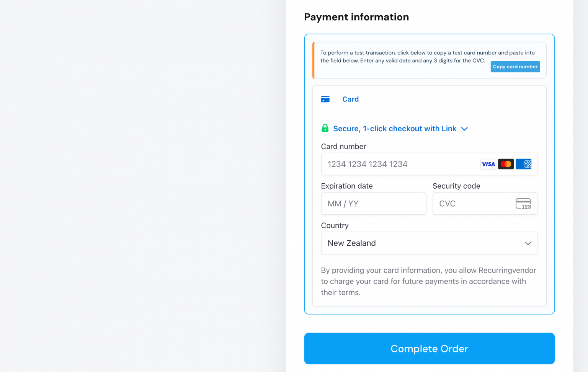The height and width of the screenshot is (372, 588).
Task: Click Copy card number
Action: click(x=515, y=67)
